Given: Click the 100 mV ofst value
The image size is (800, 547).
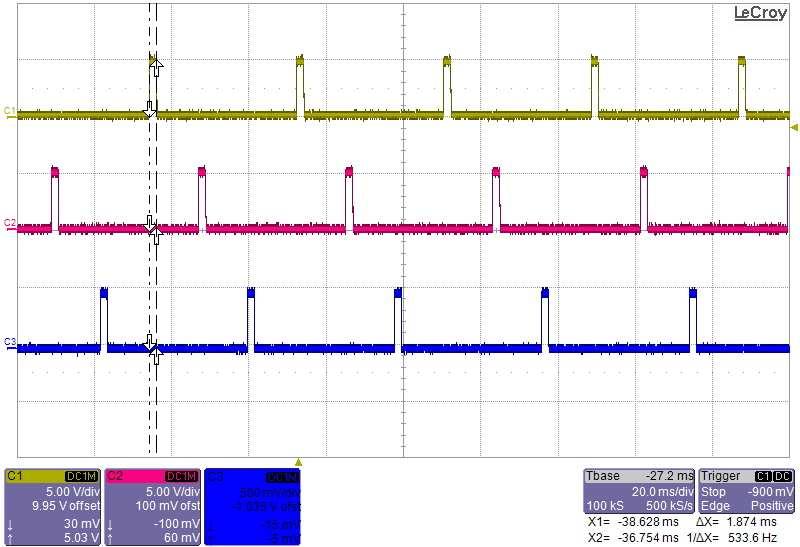Looking at the screenshot, I should (167, 506).
